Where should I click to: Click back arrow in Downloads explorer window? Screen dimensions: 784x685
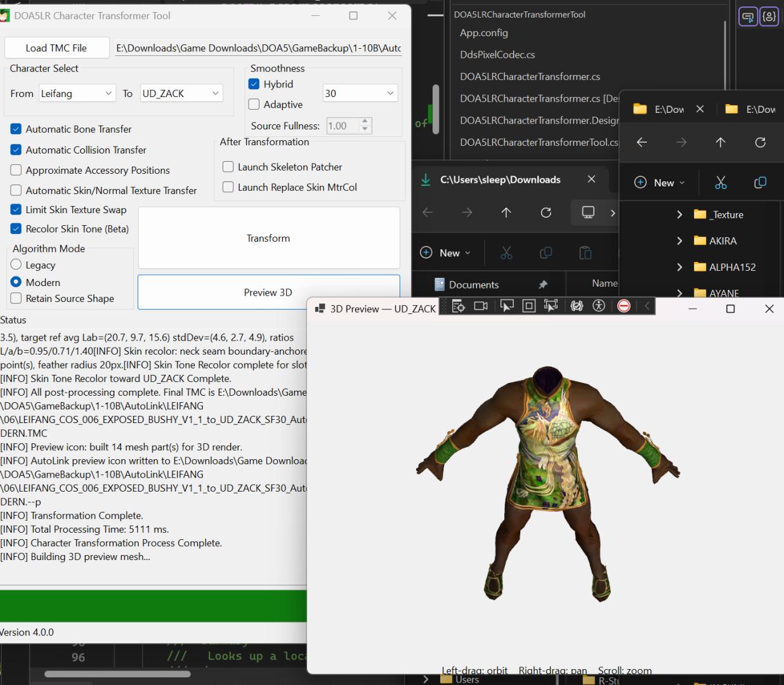pyautogui.click(x=428, y=212)
